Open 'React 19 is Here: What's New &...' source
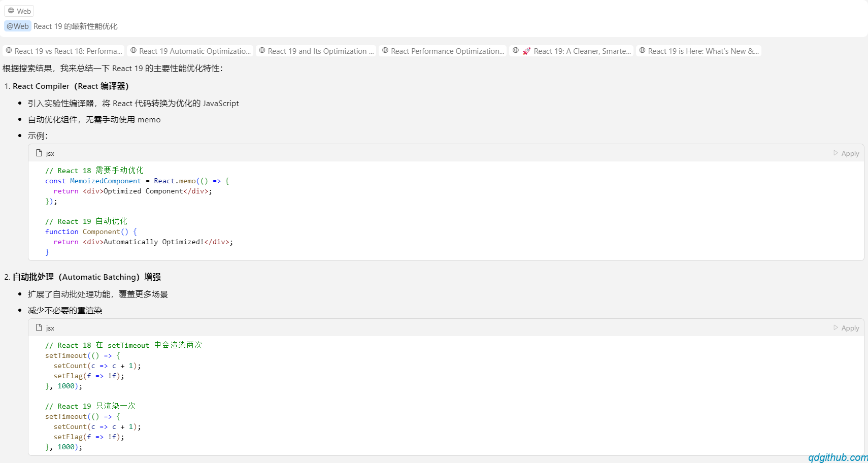The width and height of the screenshot is (868, 463). [699, 51]
